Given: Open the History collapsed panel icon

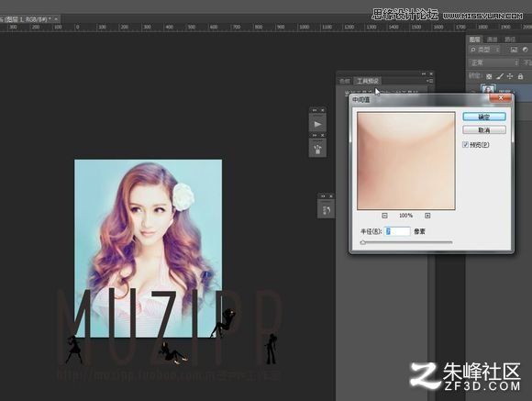Looking at the screenshot, I should [326, 210].
